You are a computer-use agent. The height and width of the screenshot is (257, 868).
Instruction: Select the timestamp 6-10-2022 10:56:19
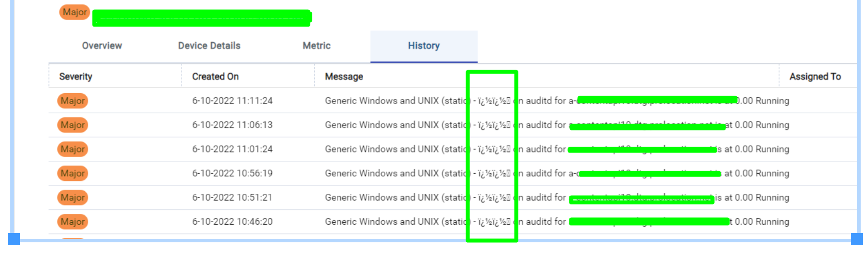tap(232, 173)
